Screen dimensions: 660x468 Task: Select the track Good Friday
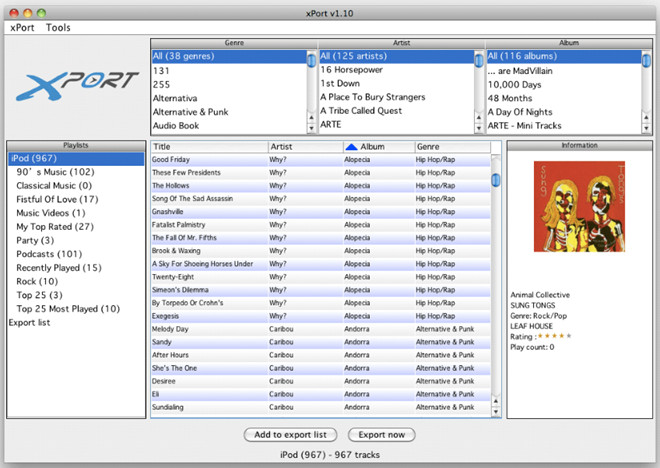point(321,160)
